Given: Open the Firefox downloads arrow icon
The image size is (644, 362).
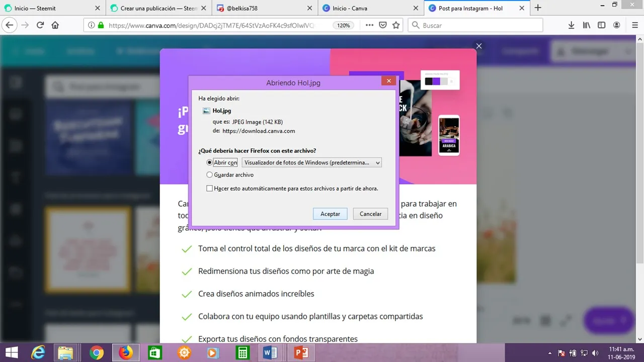Looking at the screenshot, I should click(571, 25).
